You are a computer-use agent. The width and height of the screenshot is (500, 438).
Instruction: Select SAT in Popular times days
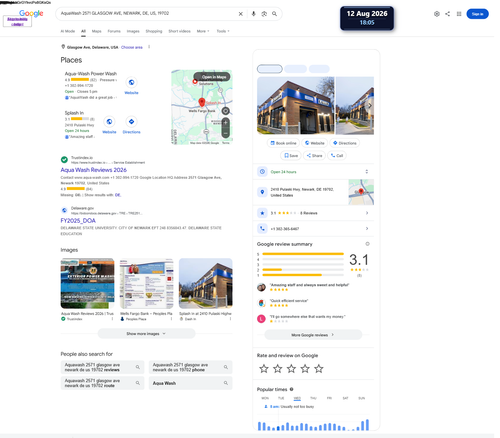coord(345,398)
